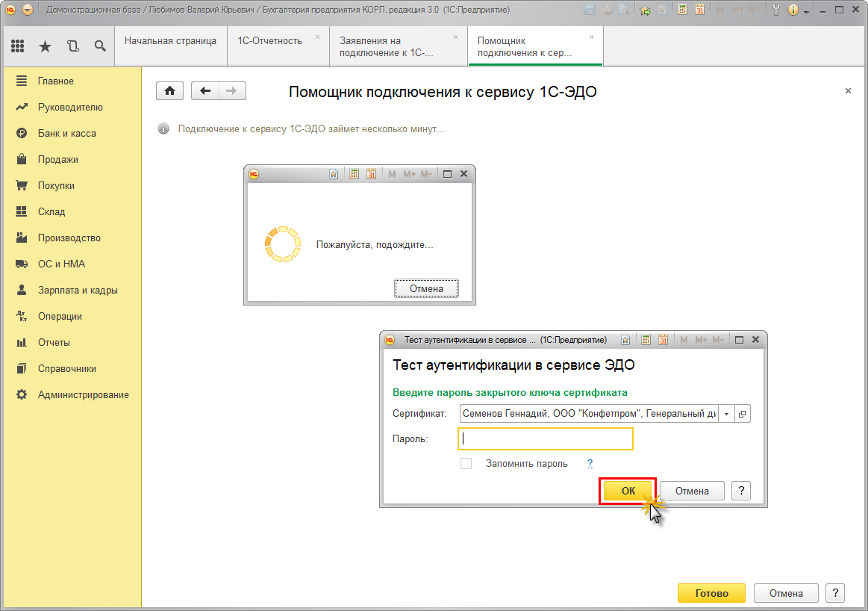Screen dimensions: 868x611
Task: Open the Зарплата и кадры section
Action: click(x=72, y=290)
